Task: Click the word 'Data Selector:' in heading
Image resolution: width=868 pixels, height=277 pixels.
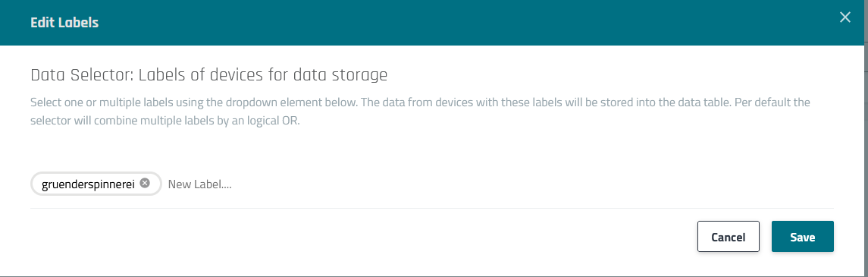Action: [x=82, y=75]
